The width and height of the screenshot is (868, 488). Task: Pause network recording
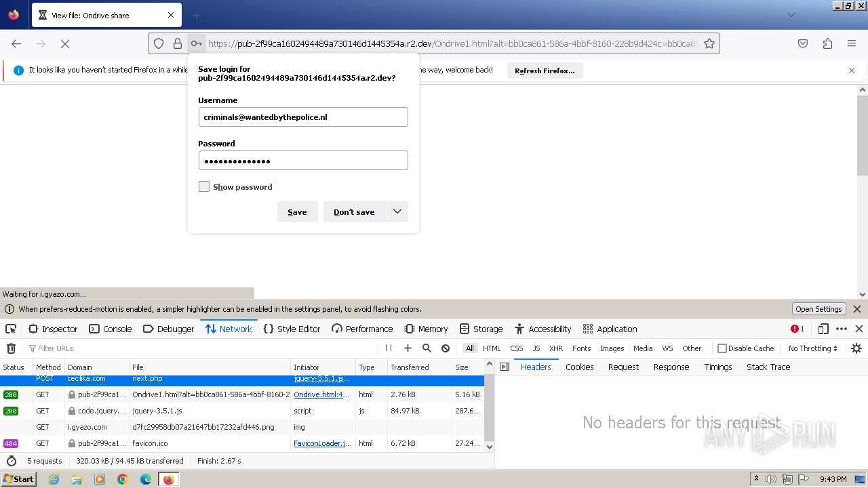pyautogui.click(x=389, y=348)
